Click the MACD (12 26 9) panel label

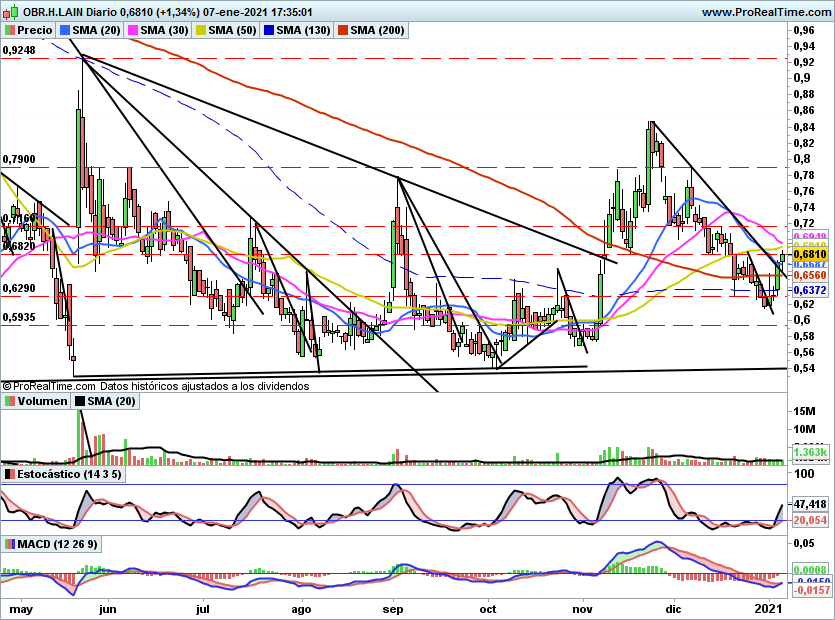[57, 543]
